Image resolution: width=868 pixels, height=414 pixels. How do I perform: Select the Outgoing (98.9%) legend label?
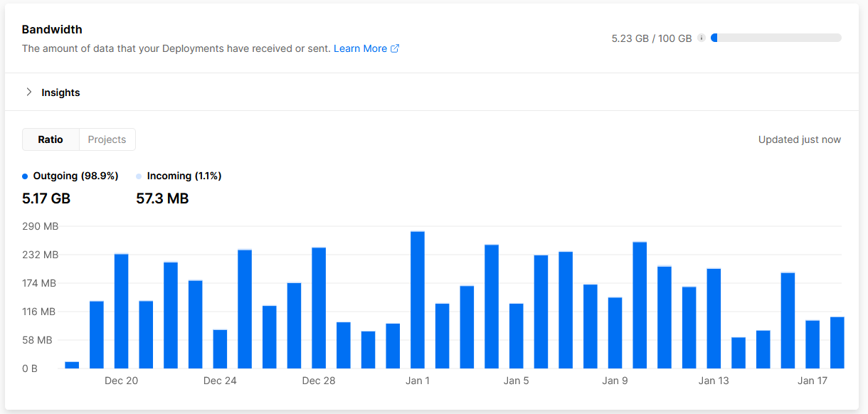pos(75,176)
